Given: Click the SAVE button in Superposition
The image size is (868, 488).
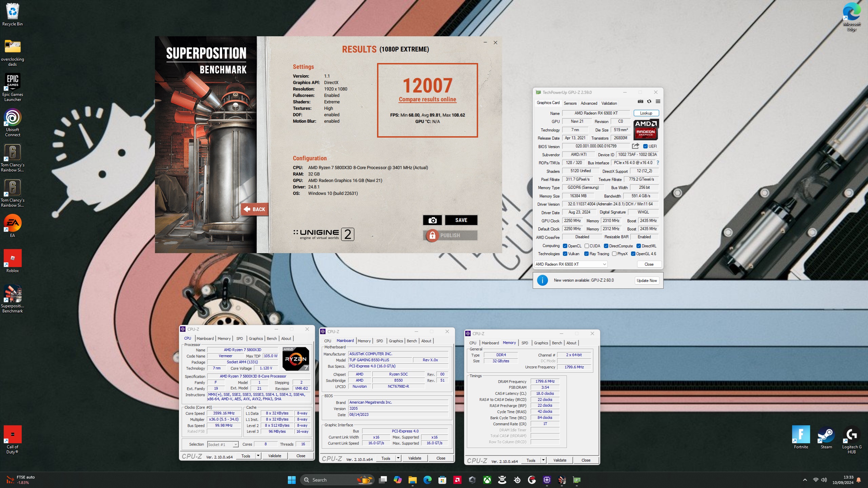Looking at the screenshot, I should (461, 220).
